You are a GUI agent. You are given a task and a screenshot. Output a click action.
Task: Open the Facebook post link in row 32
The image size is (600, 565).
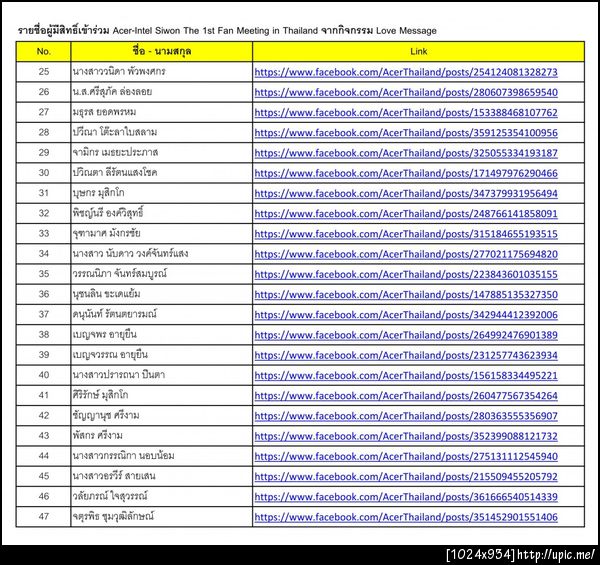[406, 214]
